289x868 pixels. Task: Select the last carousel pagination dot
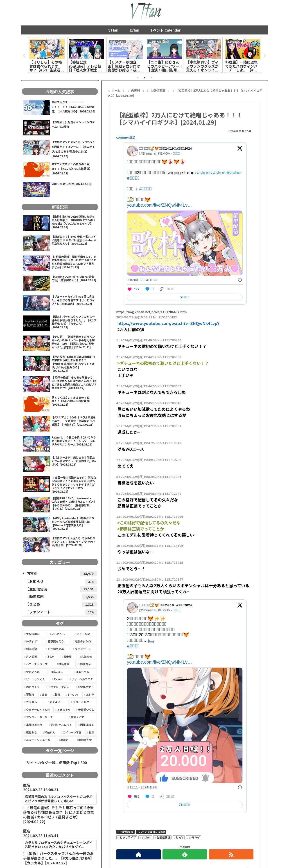point(151,78)
